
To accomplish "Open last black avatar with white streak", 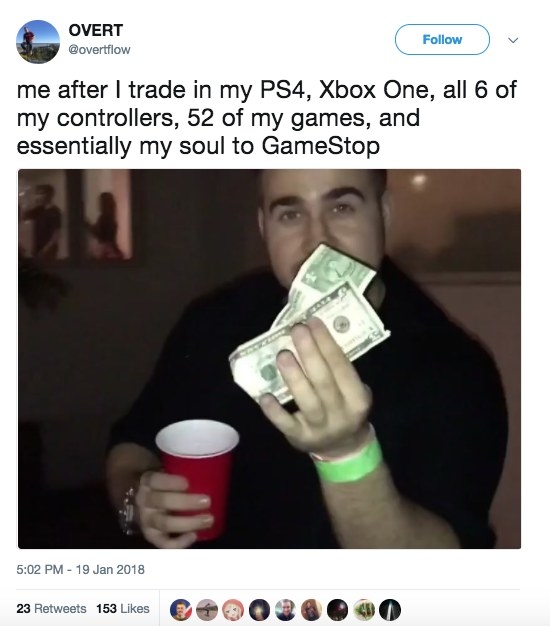I will (390, 610).
